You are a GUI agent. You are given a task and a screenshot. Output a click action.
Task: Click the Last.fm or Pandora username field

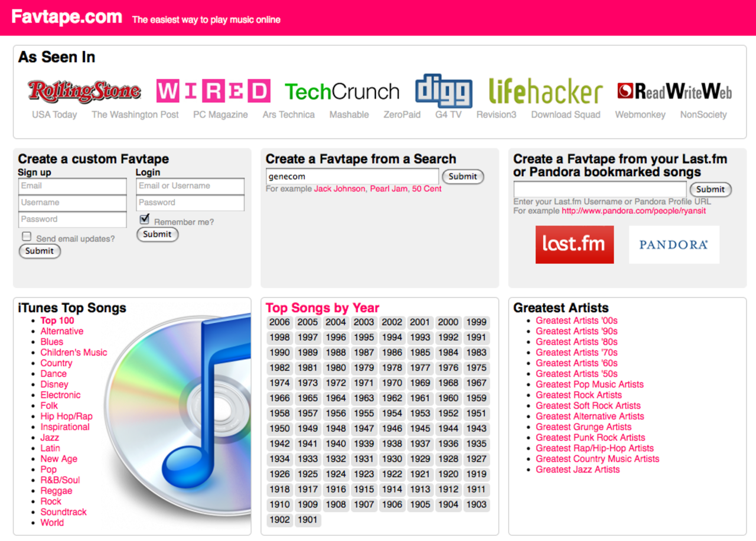[599, 189]
